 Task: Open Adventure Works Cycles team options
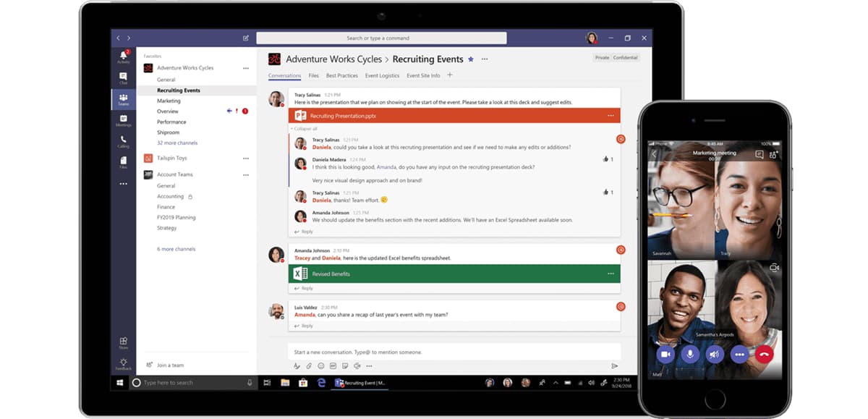click(x=245, y=68)
